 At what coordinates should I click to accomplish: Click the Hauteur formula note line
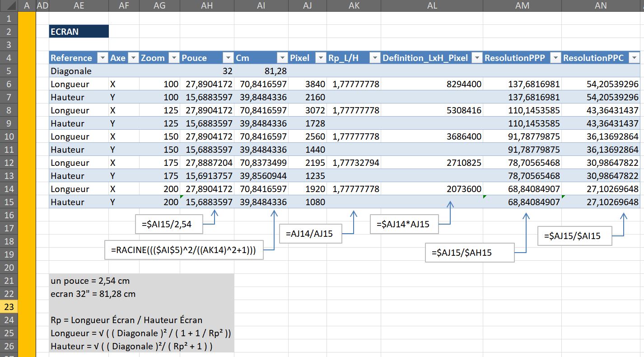[x=131, y=346]
